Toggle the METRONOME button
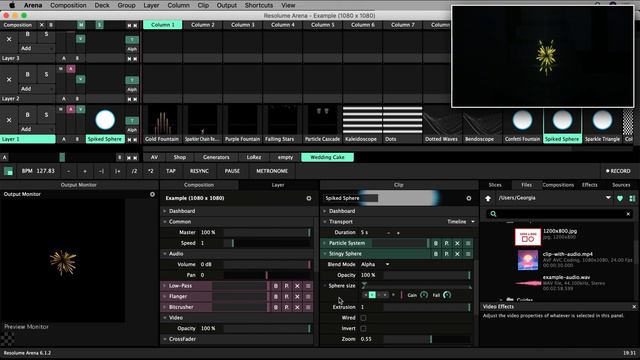 272,171
